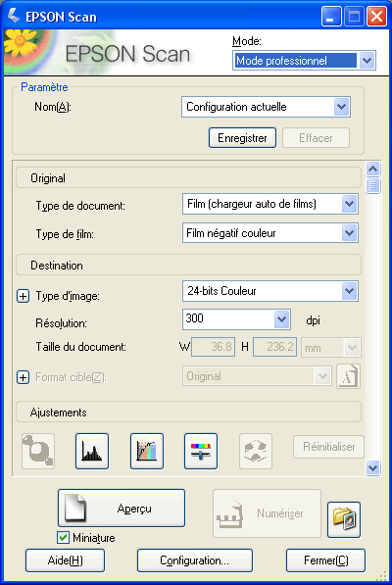Click the Aperçu button
392x585 pixels.
coord(122,509)
